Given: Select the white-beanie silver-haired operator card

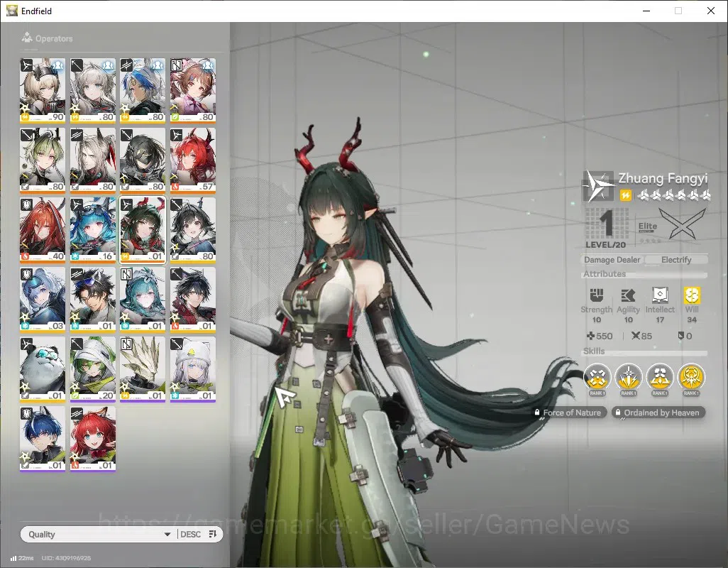Looking at the screenshot, I should pyautogui.click(x=193, y=368).
